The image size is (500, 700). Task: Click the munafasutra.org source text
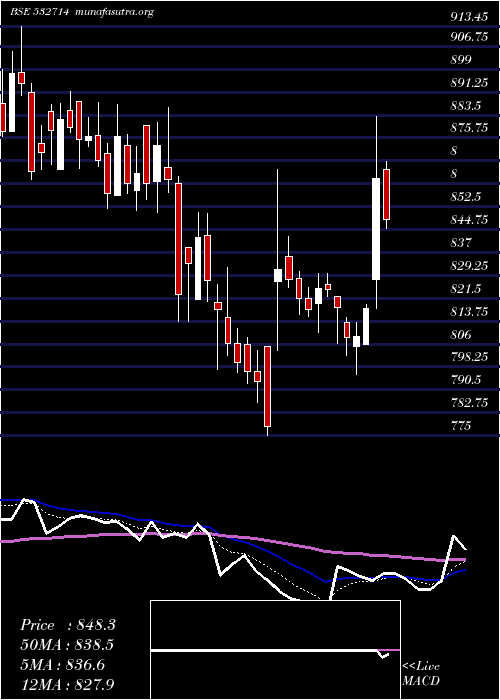114,12
